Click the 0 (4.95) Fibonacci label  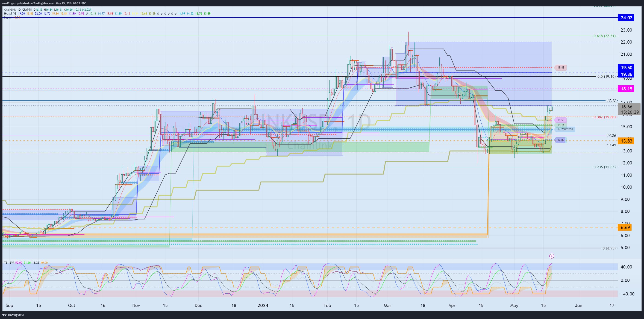pyautogui.click(x=609, y=248)
